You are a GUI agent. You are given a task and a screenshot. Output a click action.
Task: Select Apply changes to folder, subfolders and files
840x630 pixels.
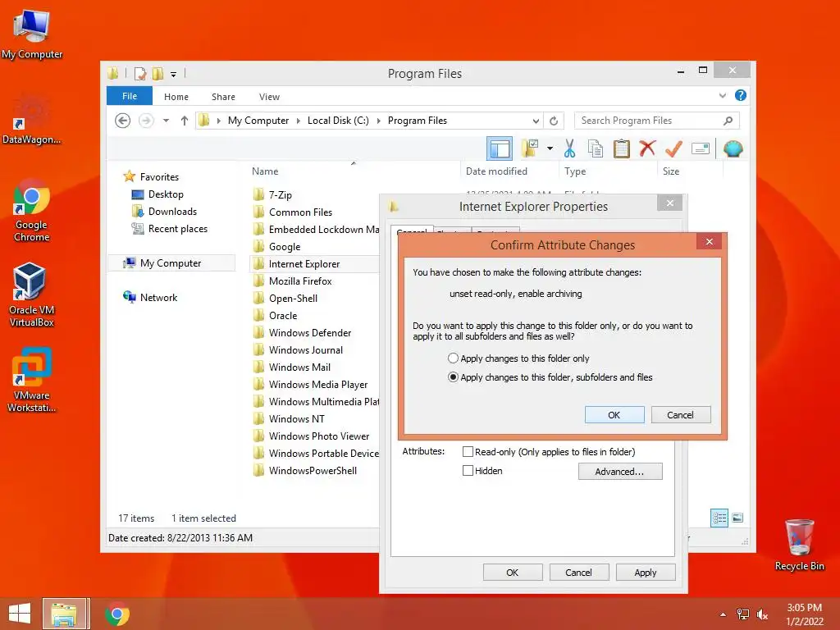point(453,377)
